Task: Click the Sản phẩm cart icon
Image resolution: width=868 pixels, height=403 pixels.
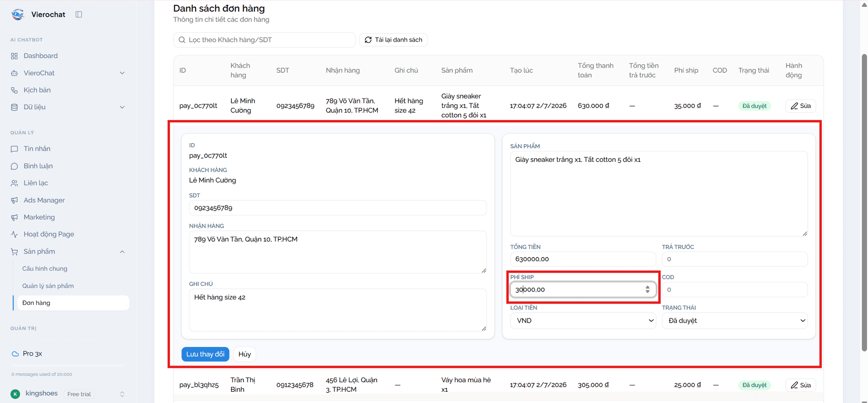Action: 14,252
